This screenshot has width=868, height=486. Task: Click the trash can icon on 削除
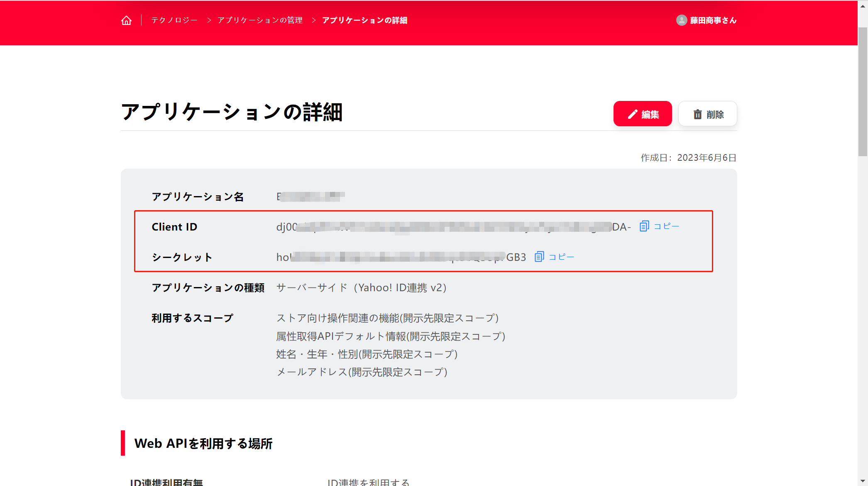(x=697, y=114)
